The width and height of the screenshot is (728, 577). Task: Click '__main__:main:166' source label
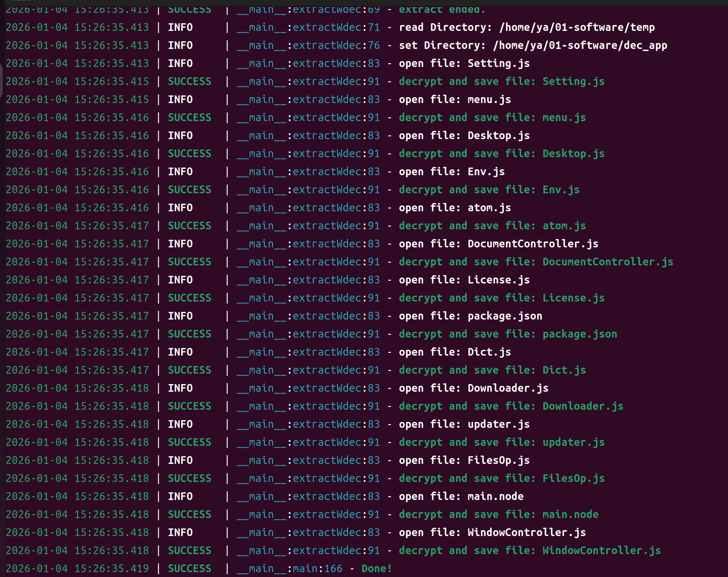pos(289,569)
